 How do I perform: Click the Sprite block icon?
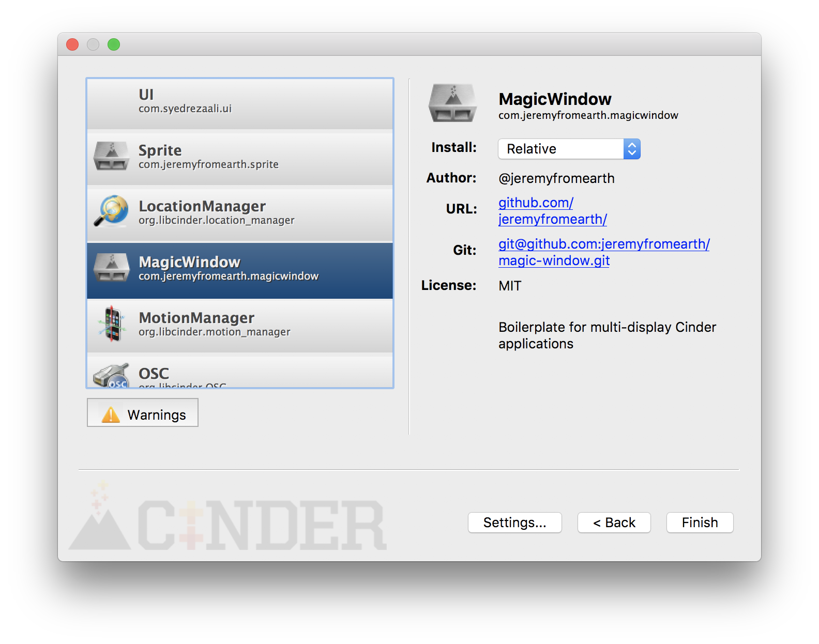pos(111,157)
